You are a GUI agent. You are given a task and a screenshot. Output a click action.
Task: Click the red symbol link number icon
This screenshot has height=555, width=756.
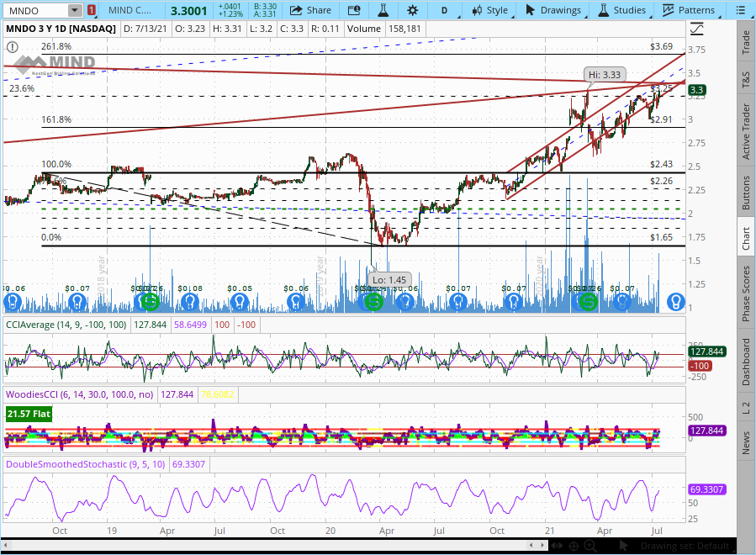pos(91,10)
